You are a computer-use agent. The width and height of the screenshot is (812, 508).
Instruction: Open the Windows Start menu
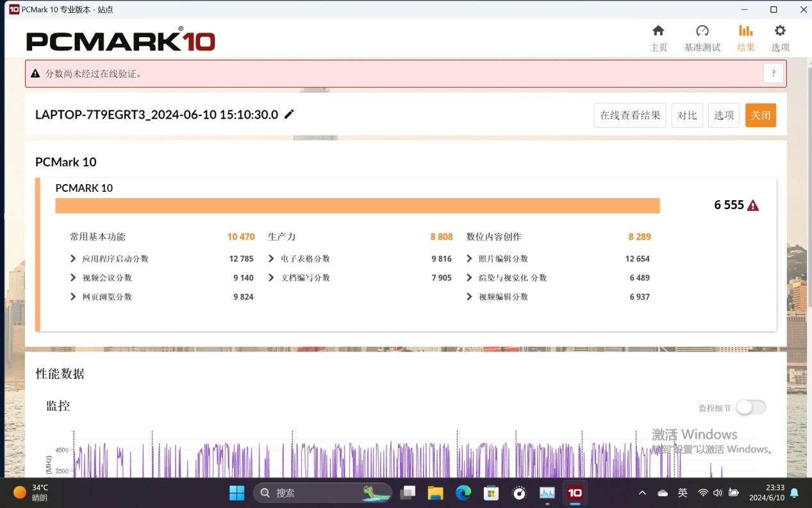click(x=237, y=493)
